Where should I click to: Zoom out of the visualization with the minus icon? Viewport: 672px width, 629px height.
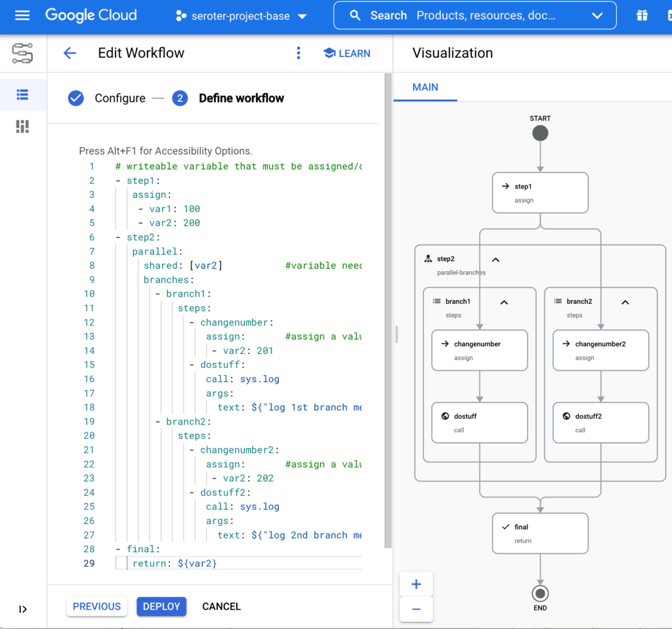(416, 610)
